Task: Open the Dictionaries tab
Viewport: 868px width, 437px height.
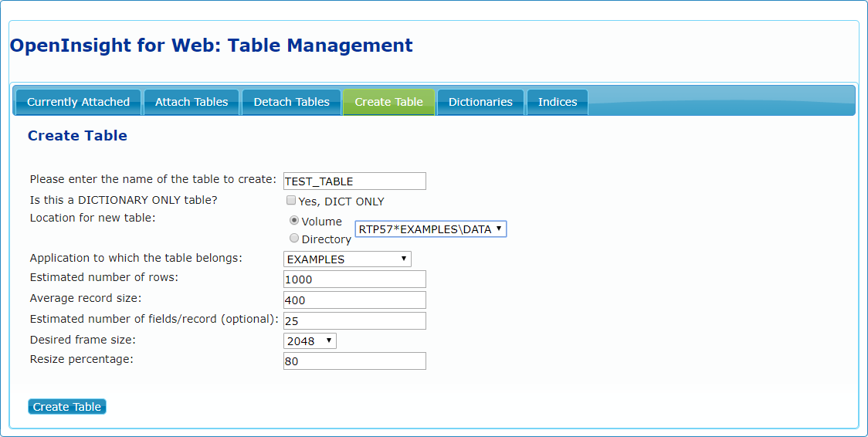Action: click(480, 103)
